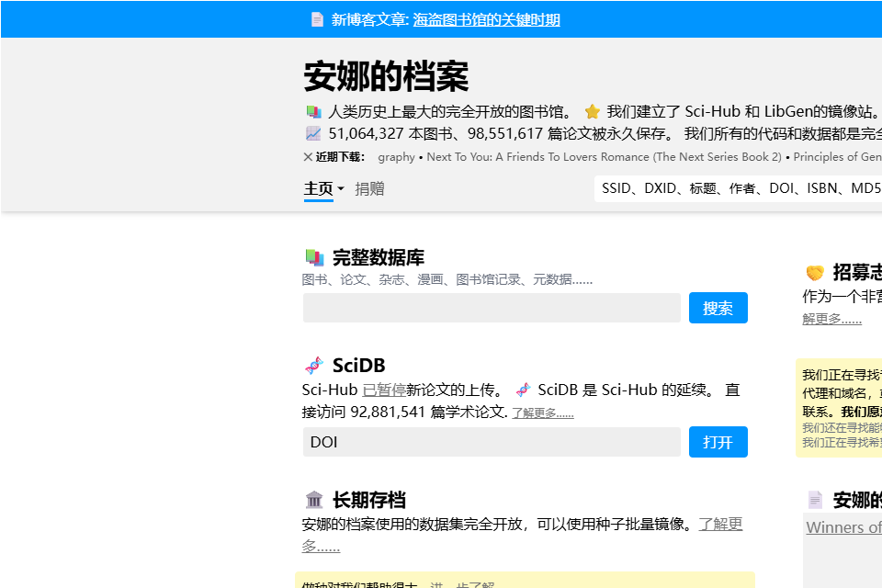Open recent download Next To You: A Friends To Lovers Romance
Screen dimensions: 882x588
604,157
